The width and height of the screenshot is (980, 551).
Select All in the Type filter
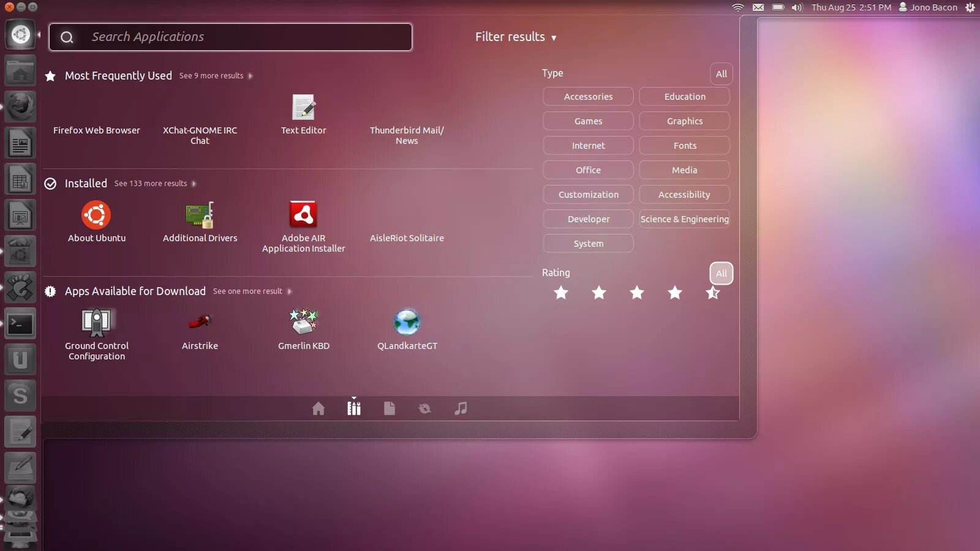[722, 74]
